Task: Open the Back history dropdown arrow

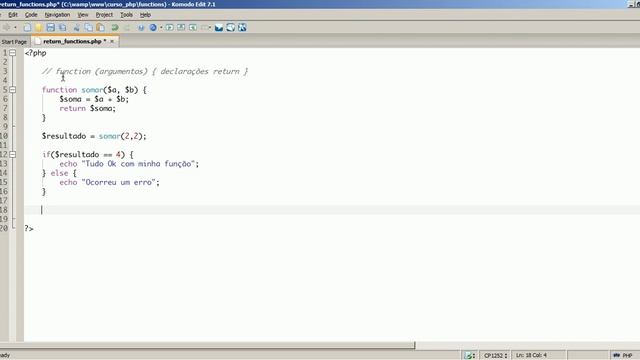Action: click(x=15, y=27)
